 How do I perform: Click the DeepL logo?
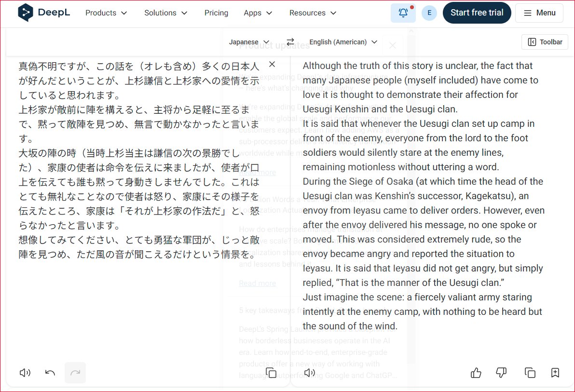tap(43, 13)
